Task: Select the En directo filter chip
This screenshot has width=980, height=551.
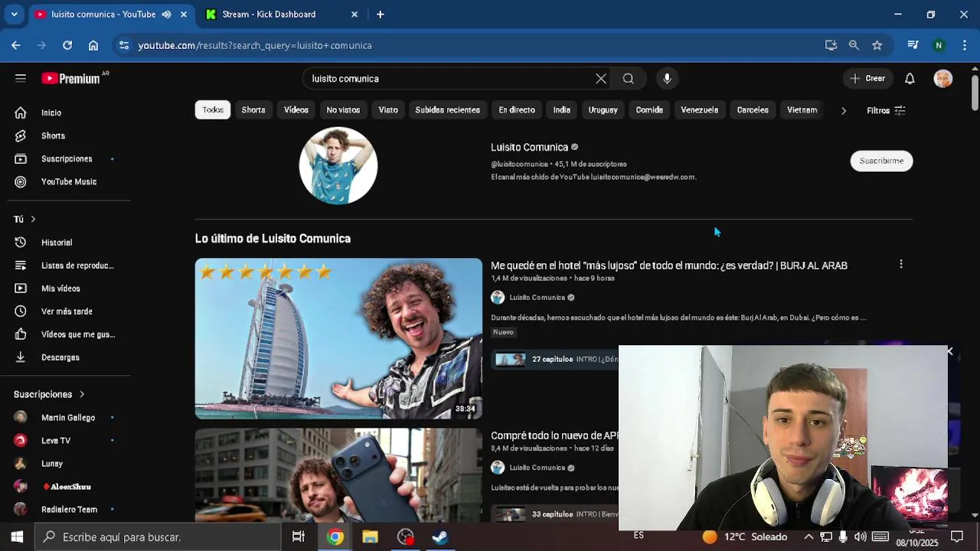Action: (x=517, y=109)
